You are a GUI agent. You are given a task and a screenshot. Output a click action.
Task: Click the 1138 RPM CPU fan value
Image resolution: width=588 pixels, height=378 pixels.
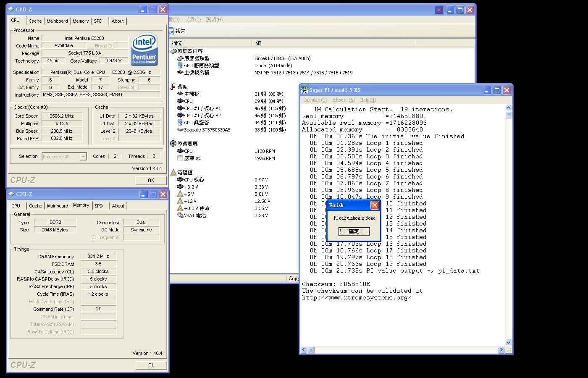click(x=265, y=151)
